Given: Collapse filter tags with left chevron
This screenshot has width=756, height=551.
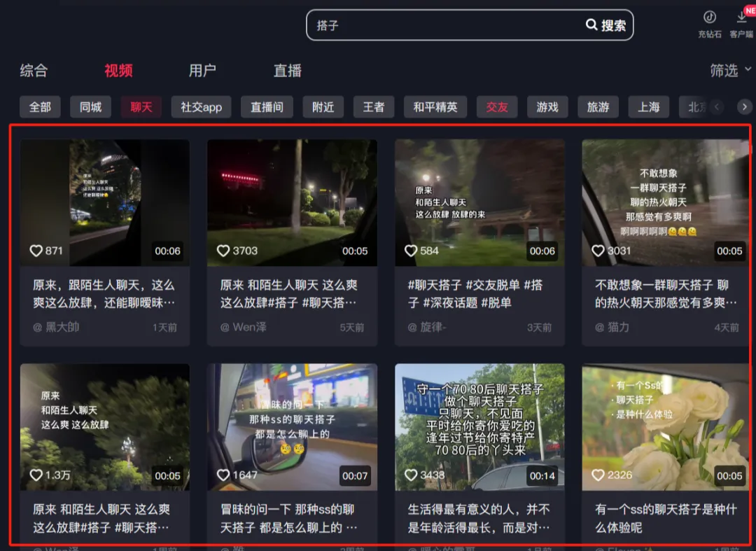Looking at the screenshot, I should click(719, 106).
